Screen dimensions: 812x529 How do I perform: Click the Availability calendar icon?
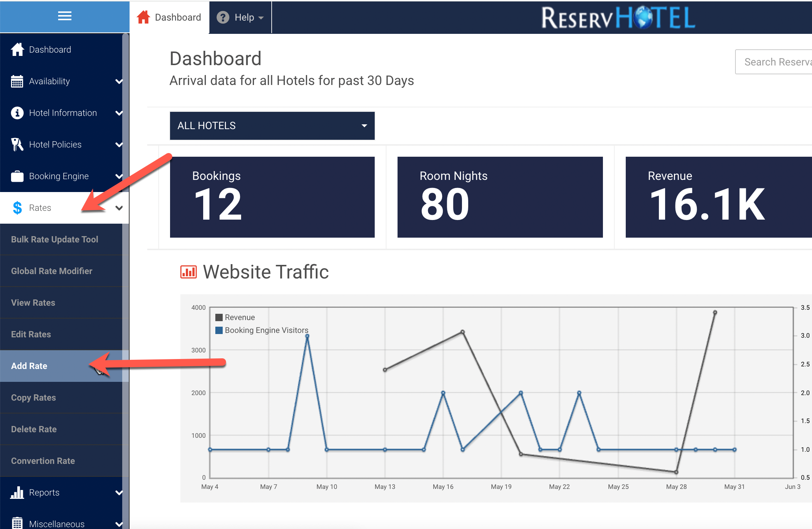17,81
